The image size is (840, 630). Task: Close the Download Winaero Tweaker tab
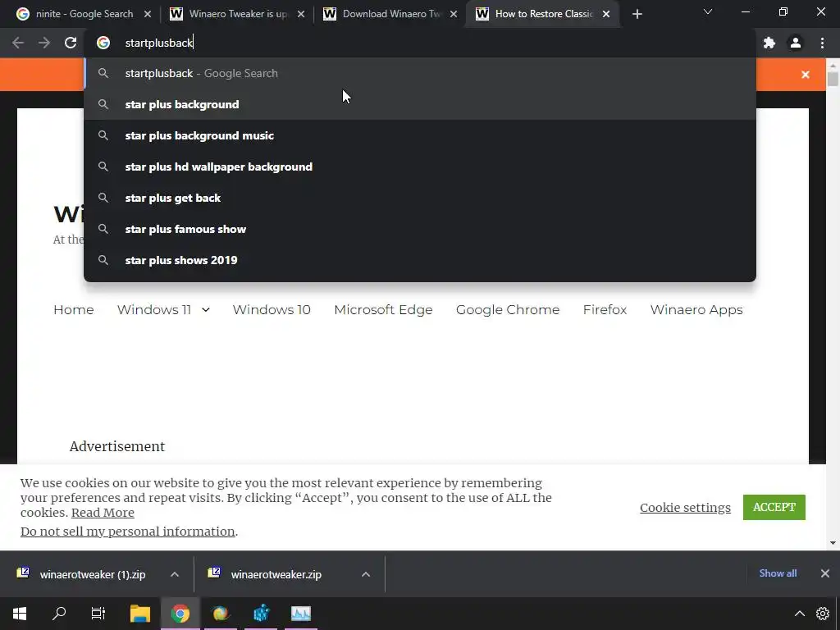pyautogui.click(x=454, y=15)
